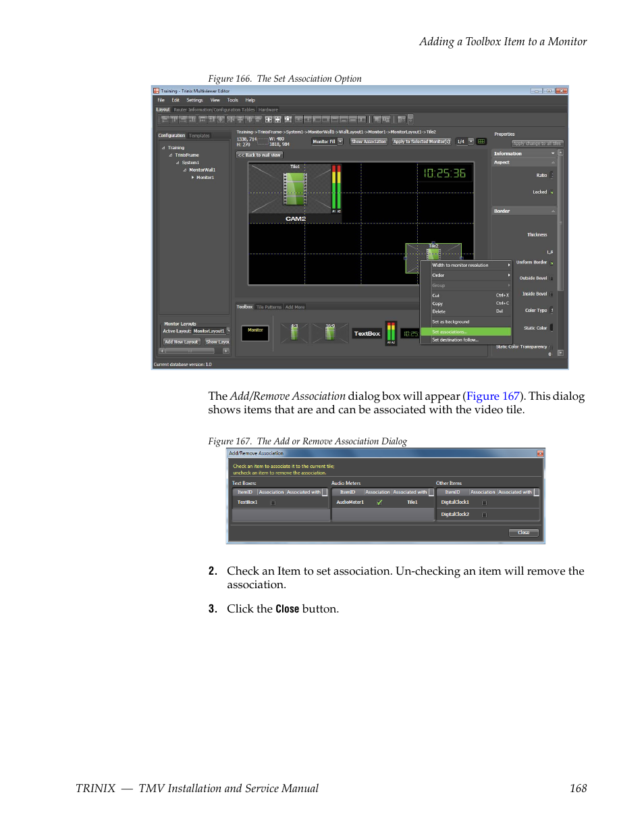Collapse the Aspect properties section
Screen dimensions: 644x834
[x=553, y=162]
